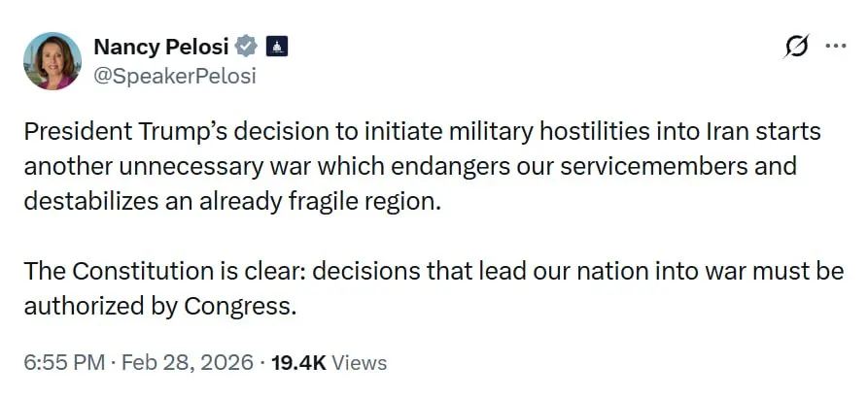Click the word "authorized" on the last line
The image size is (868, 399).
click(x=79, y=307)
